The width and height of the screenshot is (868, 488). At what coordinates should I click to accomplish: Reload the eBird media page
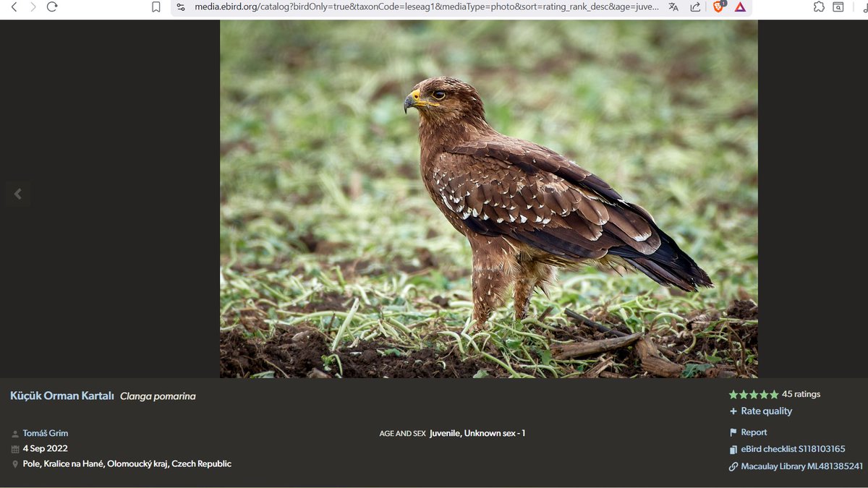click(51, 7)
